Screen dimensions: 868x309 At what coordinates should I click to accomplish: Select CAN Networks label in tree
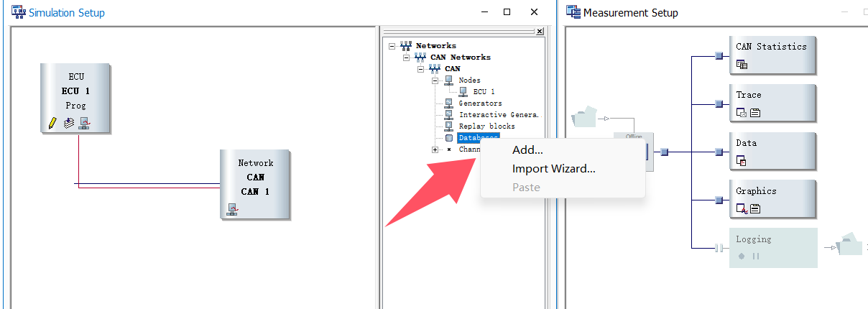[461, 57]
